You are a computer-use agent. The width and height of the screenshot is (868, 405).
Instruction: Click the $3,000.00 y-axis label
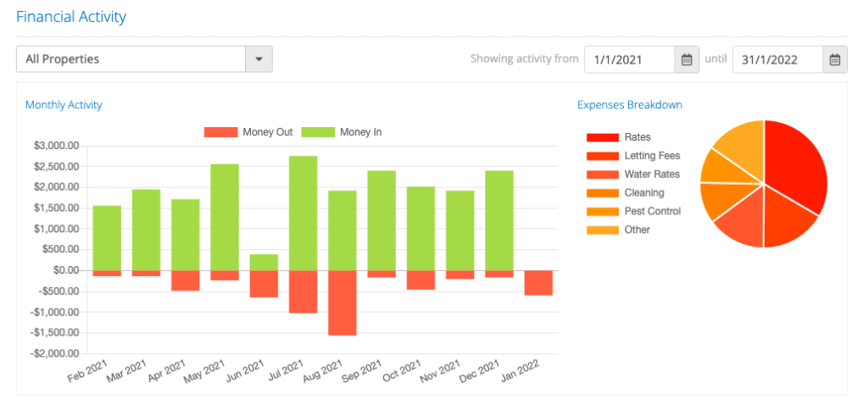coord(57,146)
